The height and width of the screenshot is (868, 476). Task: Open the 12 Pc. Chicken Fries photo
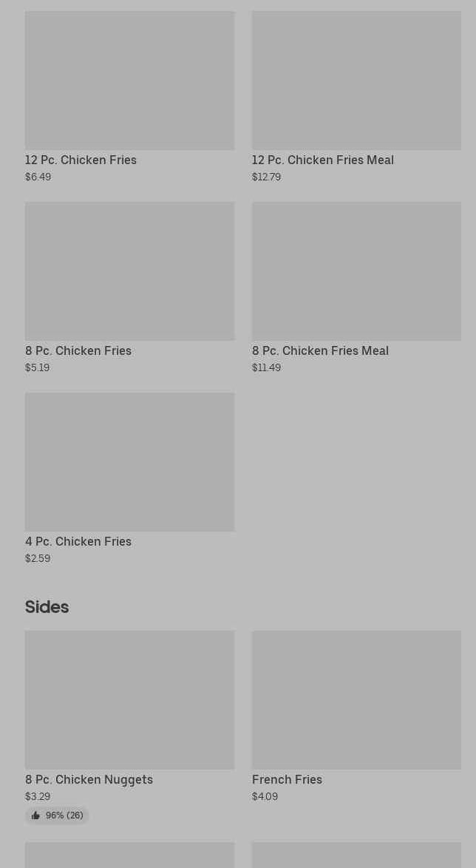click(129, 81)
